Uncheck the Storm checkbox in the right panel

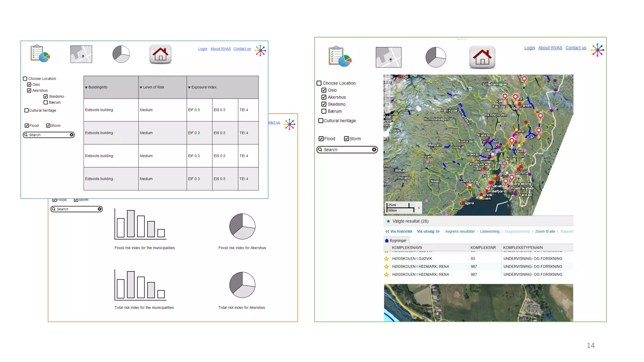tap(346, 139)
